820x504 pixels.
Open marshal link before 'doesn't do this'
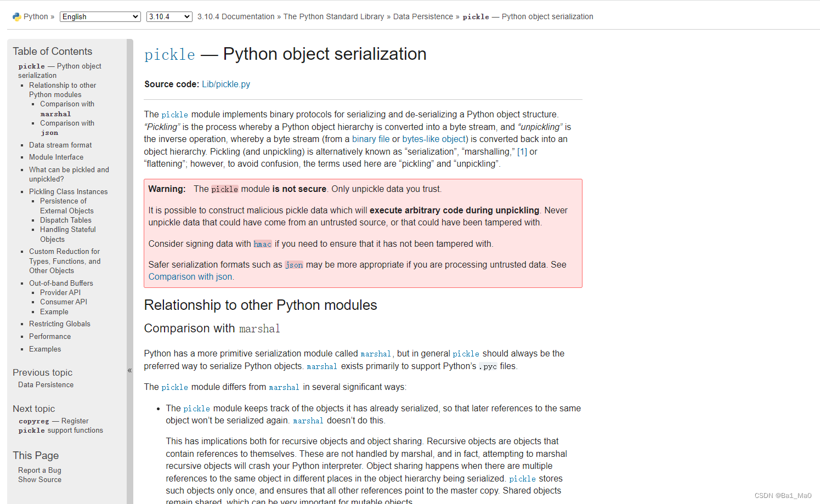pyautogui.click(x=308, y=421)
